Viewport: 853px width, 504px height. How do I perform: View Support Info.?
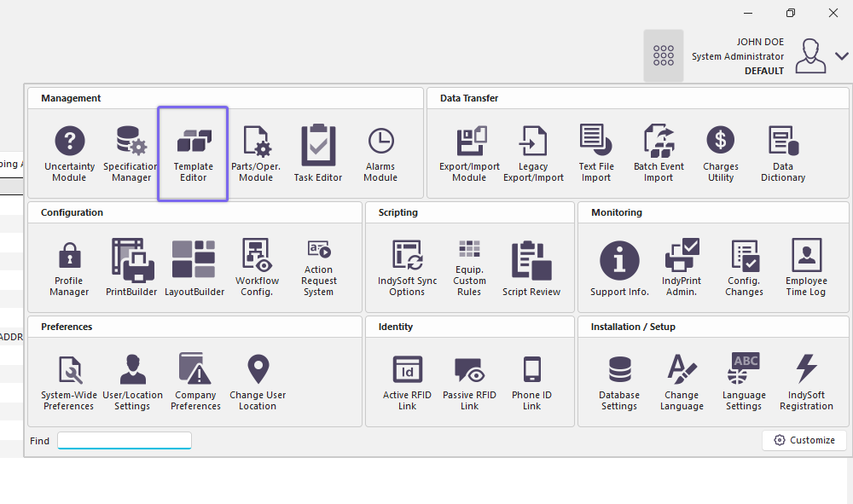tap(619, 268)
